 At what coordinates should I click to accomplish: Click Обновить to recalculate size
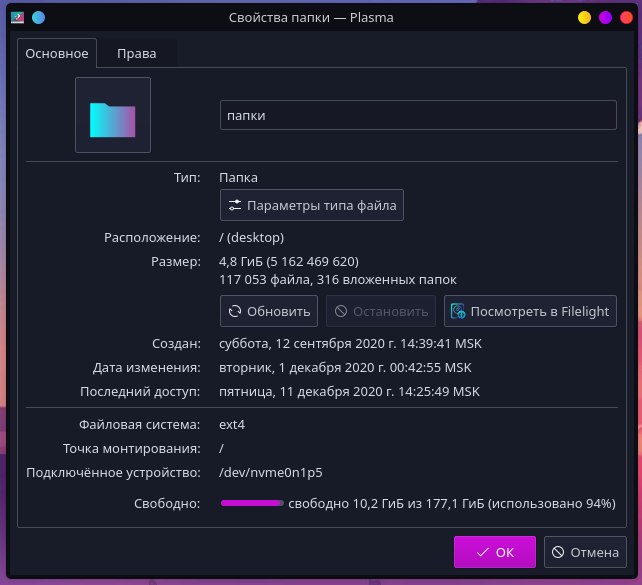tap(269, 311)
